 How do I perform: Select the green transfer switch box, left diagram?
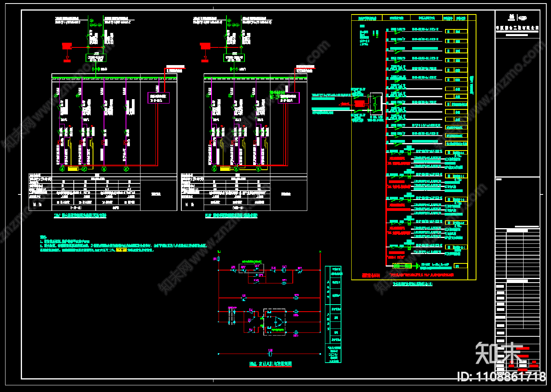tap(96, 58)
